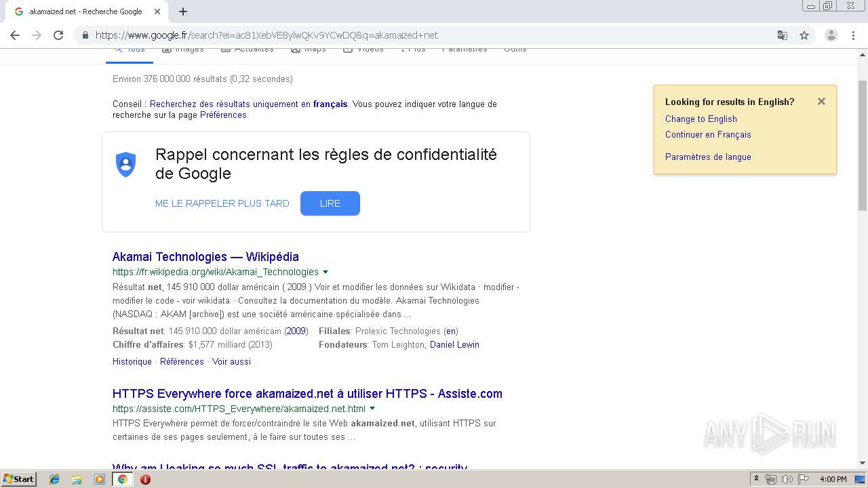Click the taskbar clock 4:00 PM
The width and height of the screenshot is (868, 488).
(833, 479)
